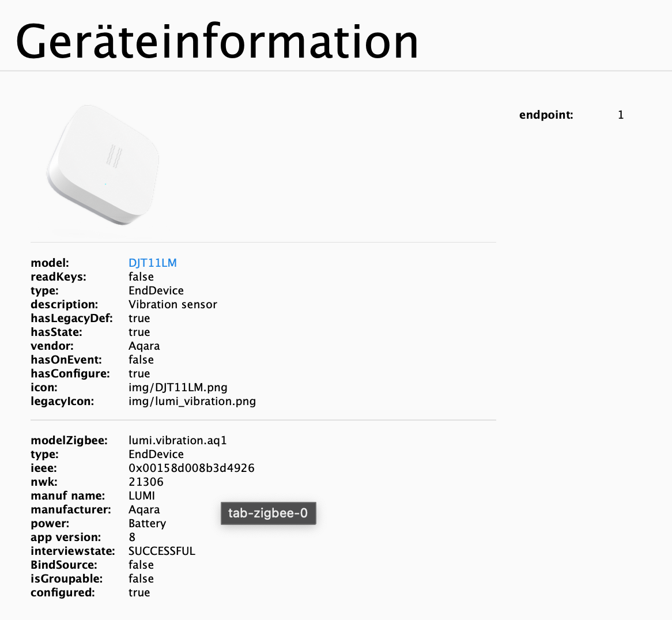Click the SUCCESSFUL interviewstate value
Viewport: 672px width, 620px height.
click(x=161, y=551)
